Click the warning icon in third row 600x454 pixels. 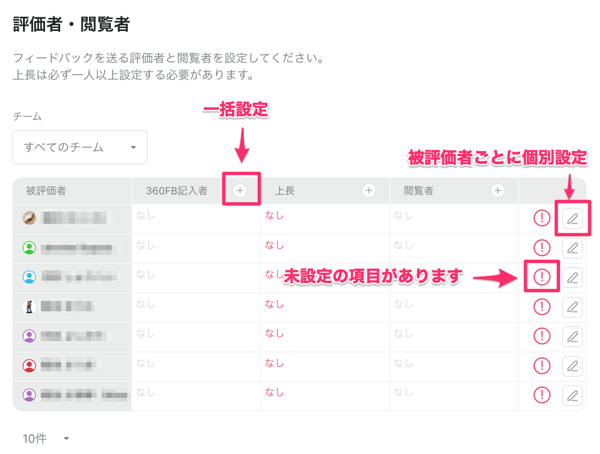coord(542,277)
